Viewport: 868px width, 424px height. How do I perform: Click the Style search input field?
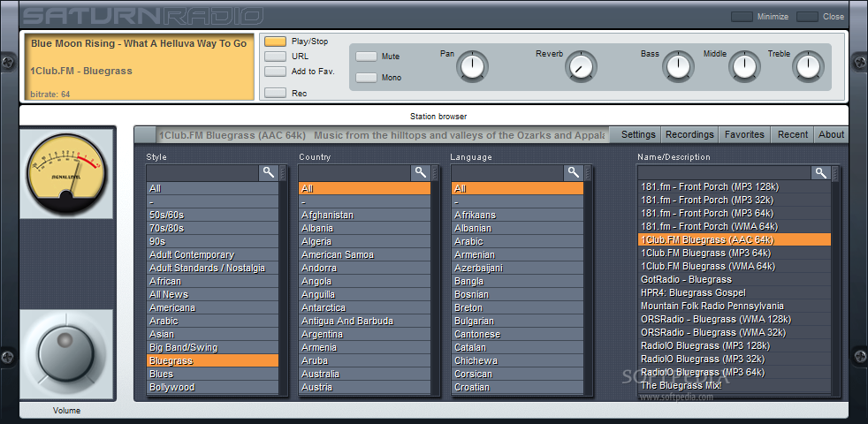coord(202,173)
